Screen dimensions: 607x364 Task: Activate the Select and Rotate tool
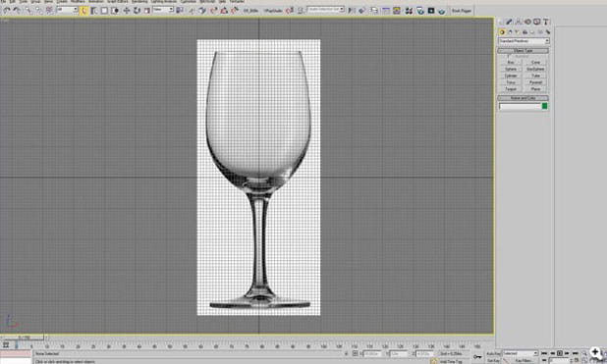point(137,11)
